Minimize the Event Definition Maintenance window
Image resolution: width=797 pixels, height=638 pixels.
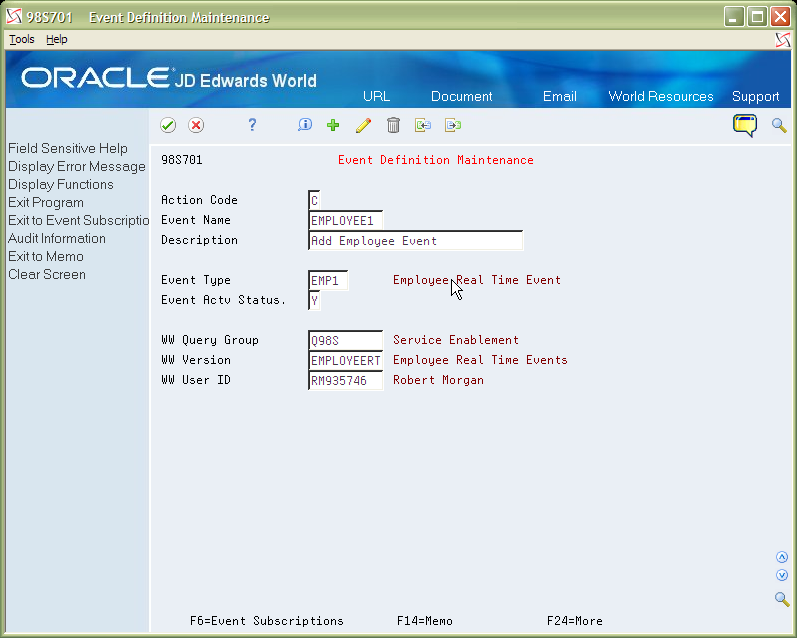(x=733, y=17)
